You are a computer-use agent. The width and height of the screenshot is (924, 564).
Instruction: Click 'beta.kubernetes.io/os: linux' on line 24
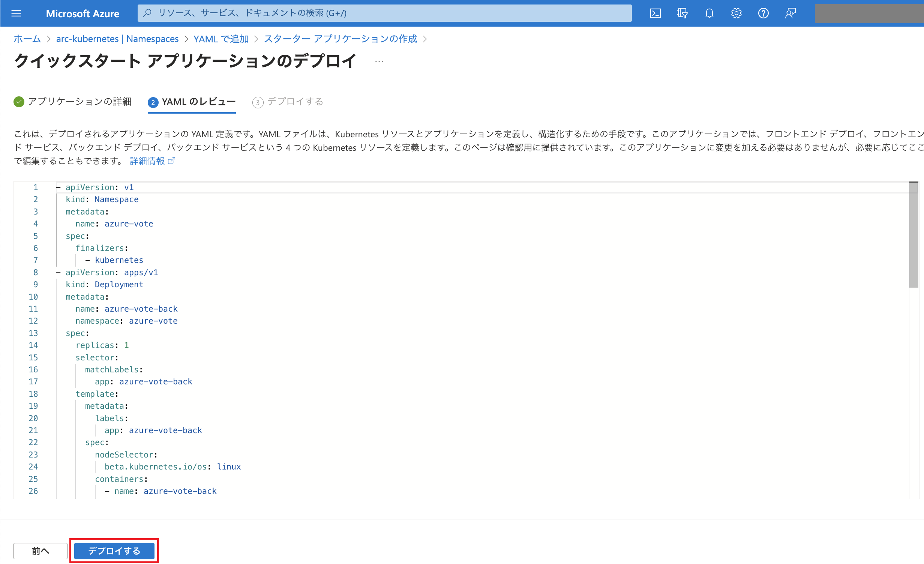pos(173,467)
